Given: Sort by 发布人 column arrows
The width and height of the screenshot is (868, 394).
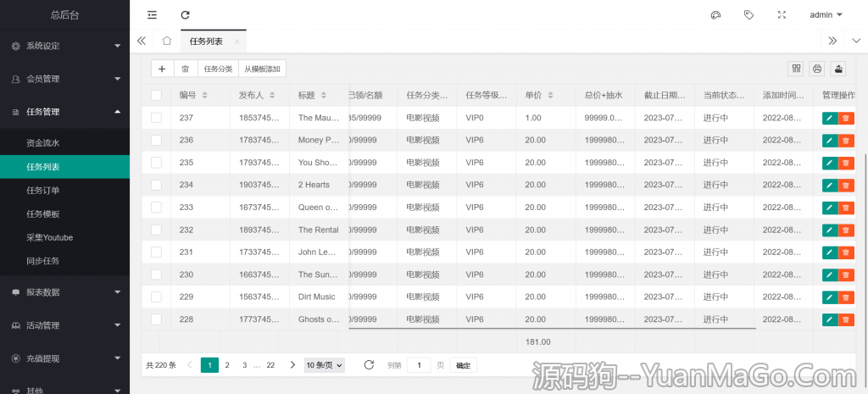Looking at the screenshot, I should (272, 95).
